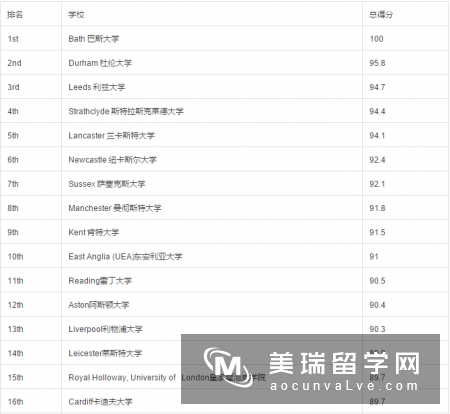Viewport: 450px width, 414px height.
Task: Select the Cardiff 卡迪夫大学 cell
Action: 212,401
